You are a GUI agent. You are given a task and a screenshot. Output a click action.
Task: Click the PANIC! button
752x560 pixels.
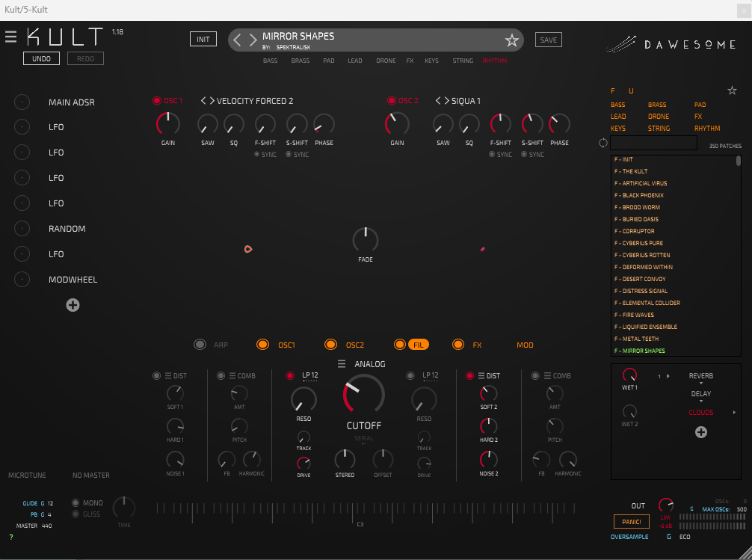(631, 522)
